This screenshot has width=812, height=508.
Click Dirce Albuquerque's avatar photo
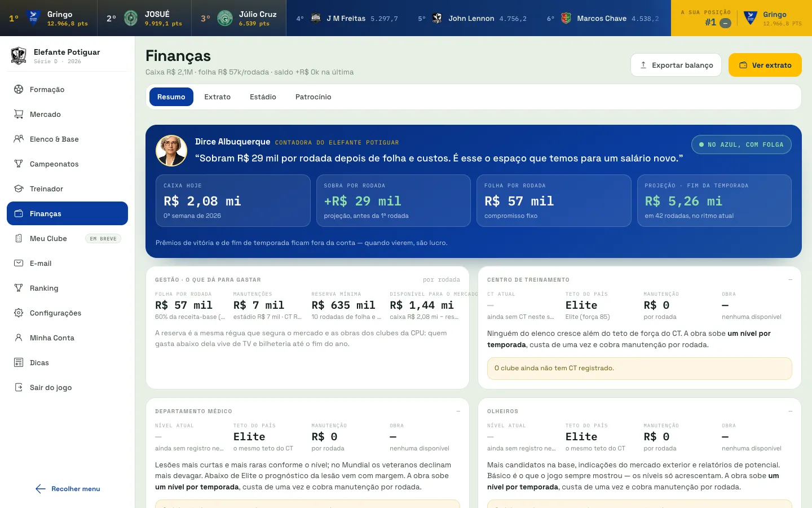click(171, 151)
